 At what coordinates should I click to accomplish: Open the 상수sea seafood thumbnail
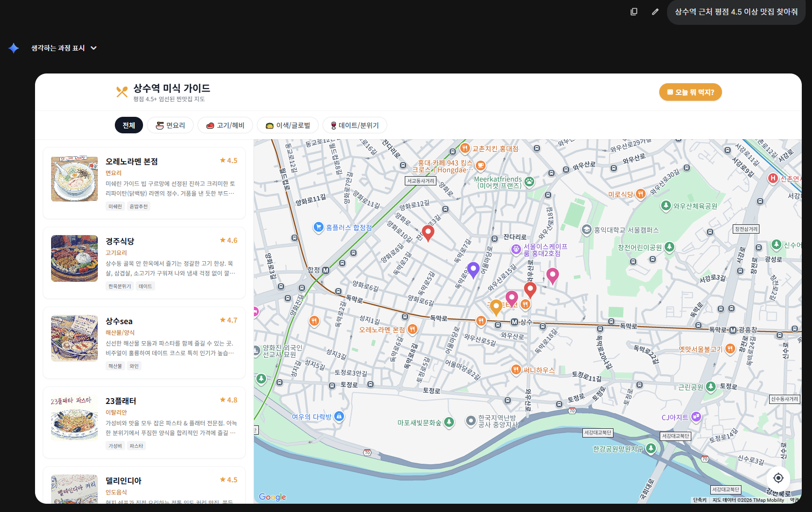tap(74, 338)
